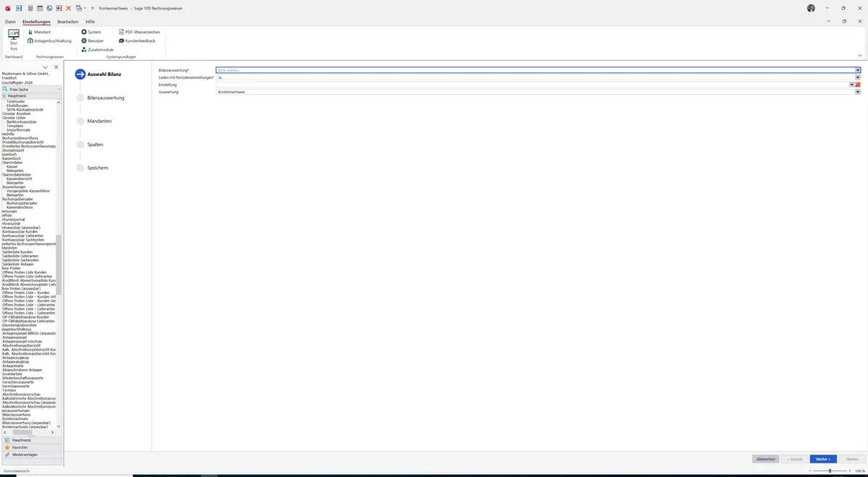The width and height of the screenshot is (868, 477).
Task: Click the Abbrechen button
Action: click(766, 459)
